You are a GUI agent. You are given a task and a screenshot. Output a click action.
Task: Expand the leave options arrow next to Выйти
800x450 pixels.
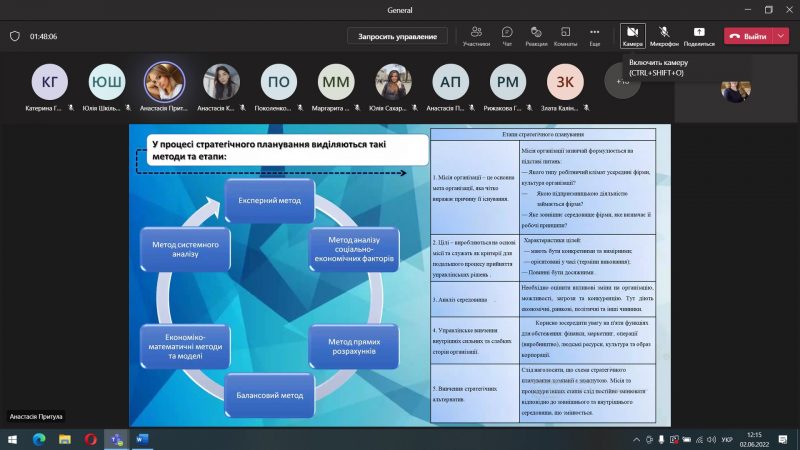781,36
